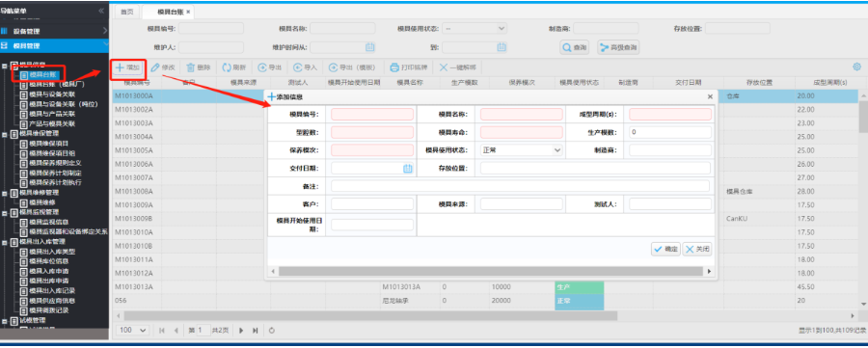Switch to the 首页 tab
This screenshot has width=868, height=348.
pyautogui.click(x=126, y=12)
